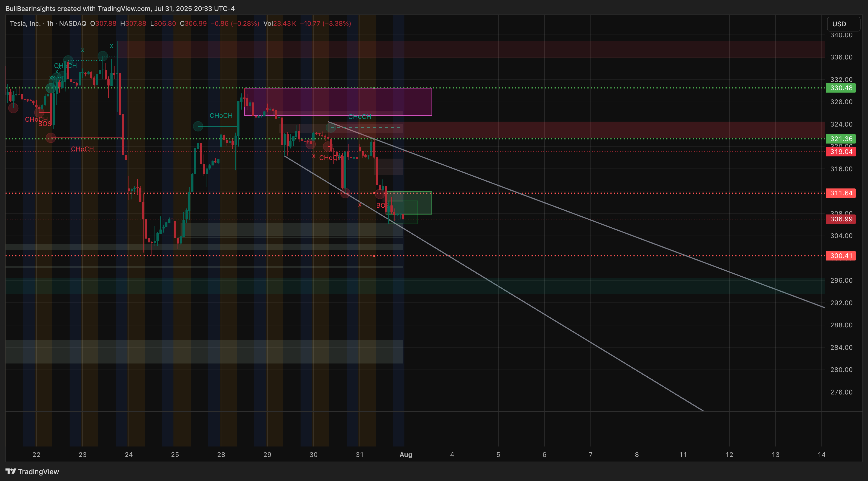Select the red 319.04 price label

(841, 151)
